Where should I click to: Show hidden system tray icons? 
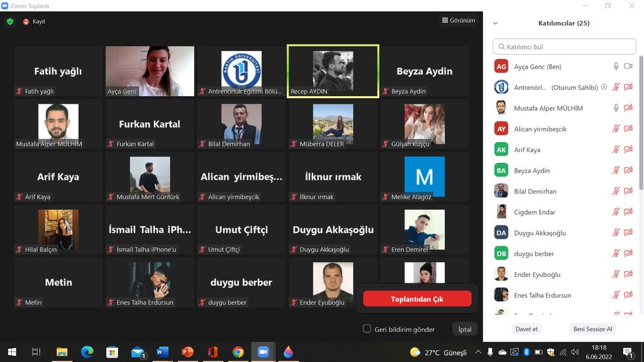[479, 352]
